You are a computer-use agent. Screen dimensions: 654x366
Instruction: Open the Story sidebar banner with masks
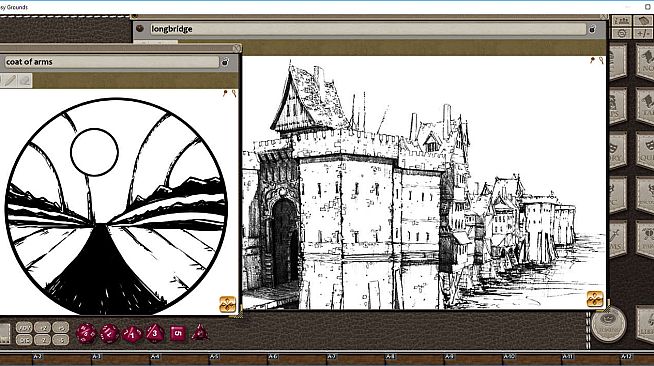[618, 150]
